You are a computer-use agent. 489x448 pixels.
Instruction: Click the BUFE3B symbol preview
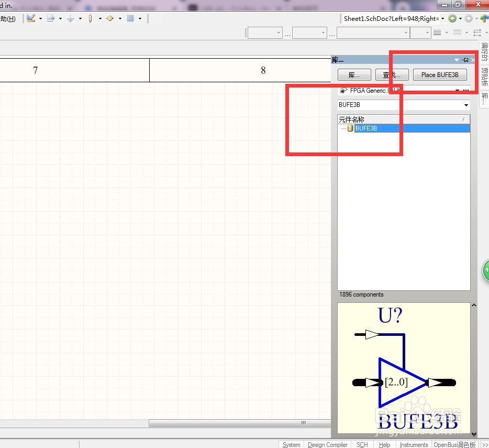[404, 368]
